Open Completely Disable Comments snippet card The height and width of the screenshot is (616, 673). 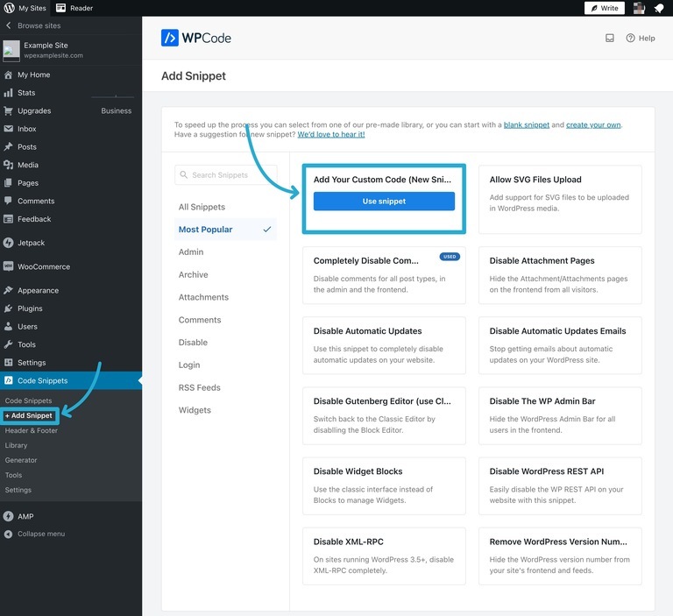(384, 275)
